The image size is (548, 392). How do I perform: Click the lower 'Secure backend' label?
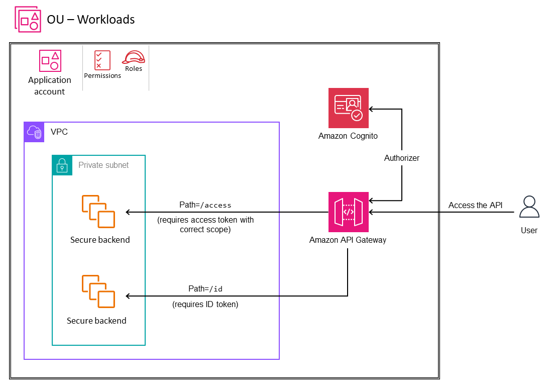96,321
